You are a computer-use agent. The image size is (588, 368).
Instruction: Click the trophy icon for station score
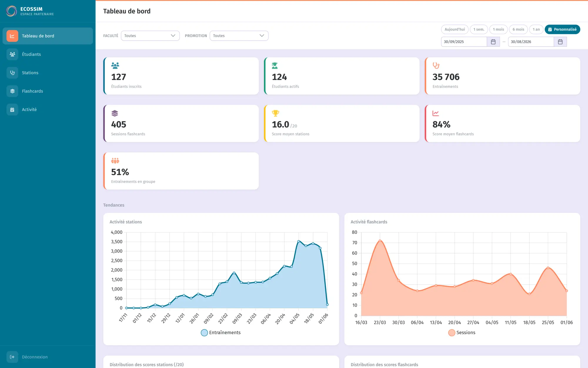point(275,113)
